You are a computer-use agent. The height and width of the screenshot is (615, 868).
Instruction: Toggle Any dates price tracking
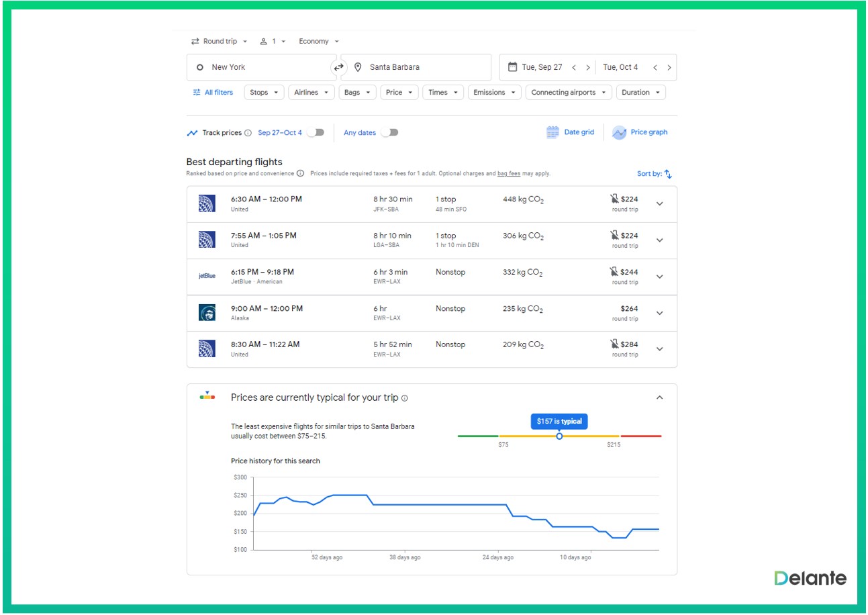coord(389,132)
